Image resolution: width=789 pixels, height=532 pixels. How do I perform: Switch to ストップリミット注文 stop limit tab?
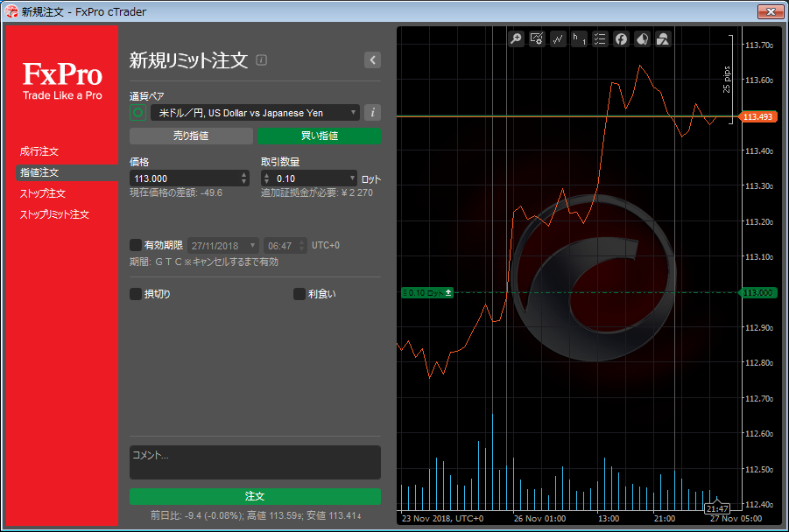coord(54,214)
